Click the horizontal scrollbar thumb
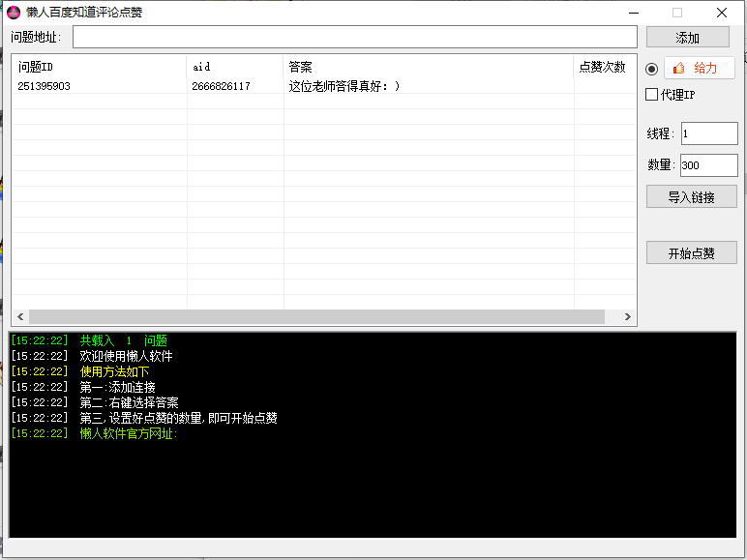Image resolution: width=747 pixels, height=560 pixels. [316, 316]
